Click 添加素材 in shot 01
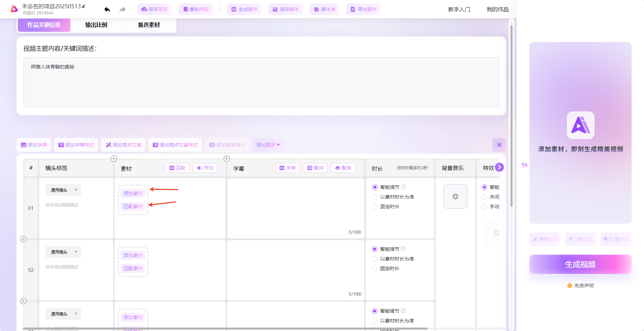 (x=133, y=193)
